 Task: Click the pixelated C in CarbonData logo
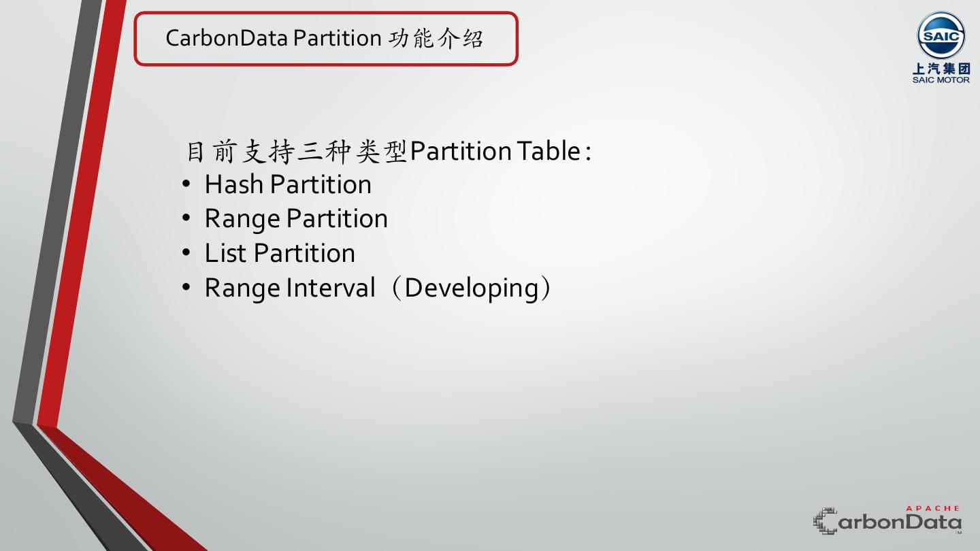click(826, 522)
